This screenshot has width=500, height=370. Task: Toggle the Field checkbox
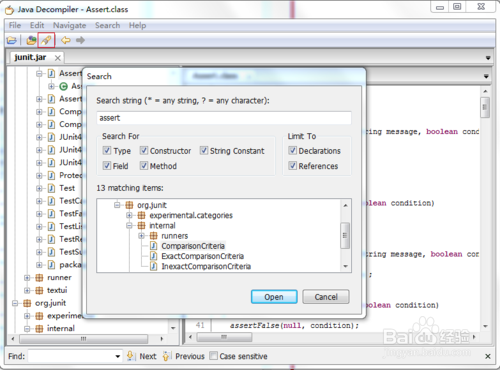tap(107, 166)
